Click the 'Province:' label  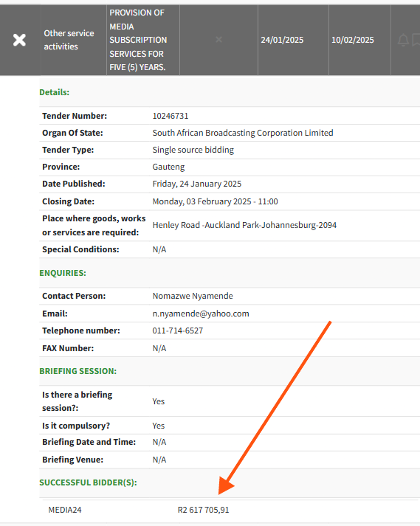point(61,167)
